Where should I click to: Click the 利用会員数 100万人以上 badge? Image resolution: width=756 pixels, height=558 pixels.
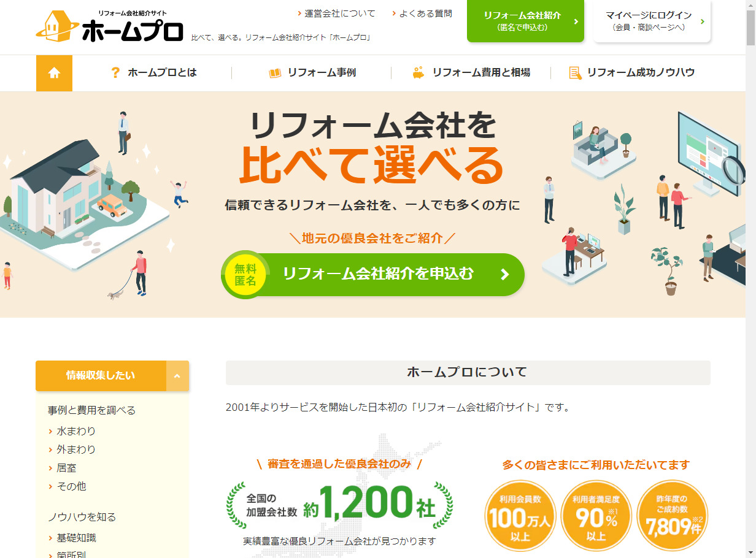tap(520, 516)
